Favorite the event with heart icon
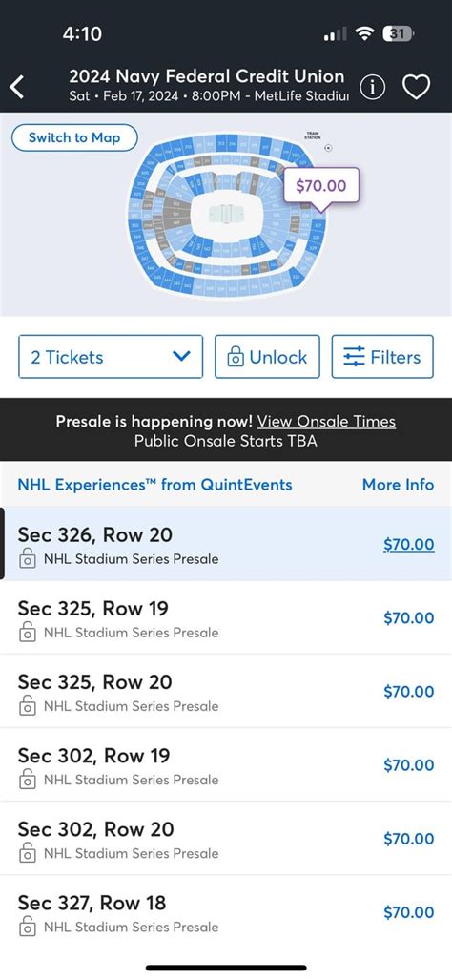Screen dimensions: 452x980 click(x=417, y=87)
